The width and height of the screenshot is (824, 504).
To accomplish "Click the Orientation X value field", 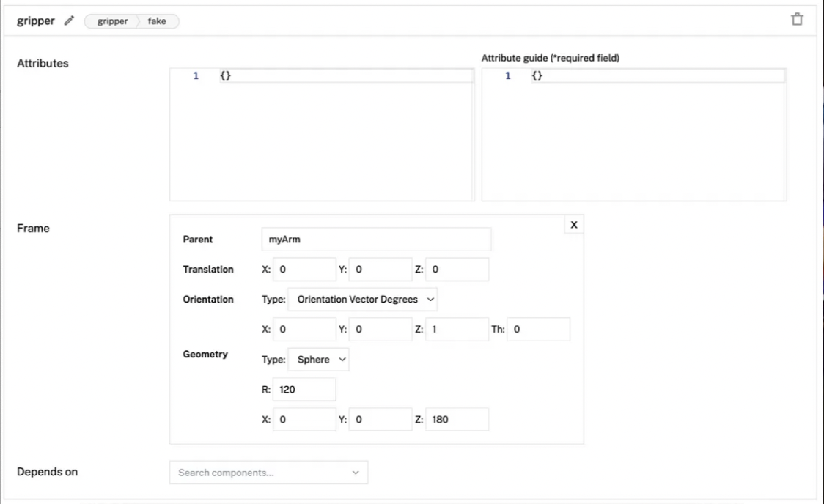I will 304,330.
